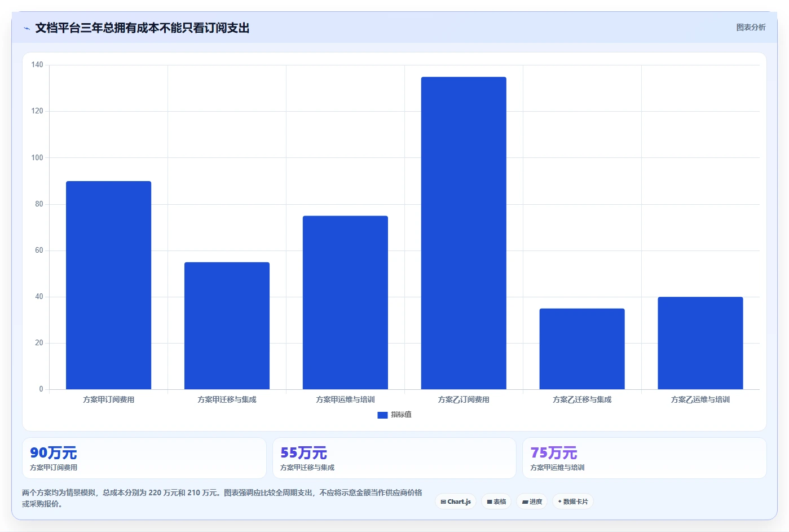Click x-axis label 方案甲运维与培训

click(x=345, y=399)
